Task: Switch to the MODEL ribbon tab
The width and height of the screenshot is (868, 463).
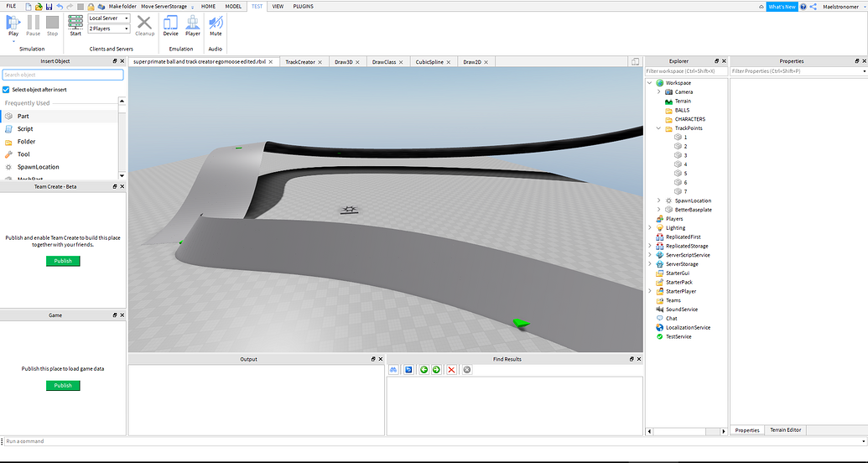Action: (233, 7)
